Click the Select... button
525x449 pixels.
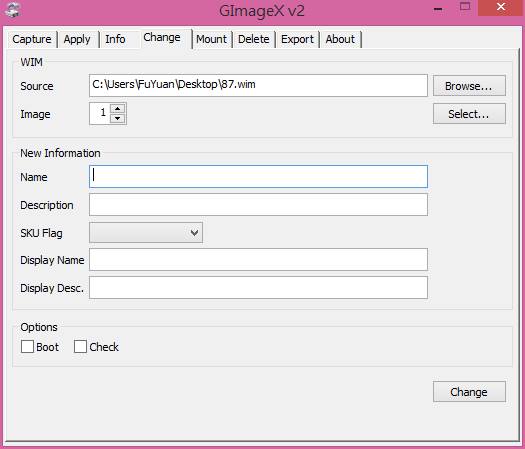point(469,114)
